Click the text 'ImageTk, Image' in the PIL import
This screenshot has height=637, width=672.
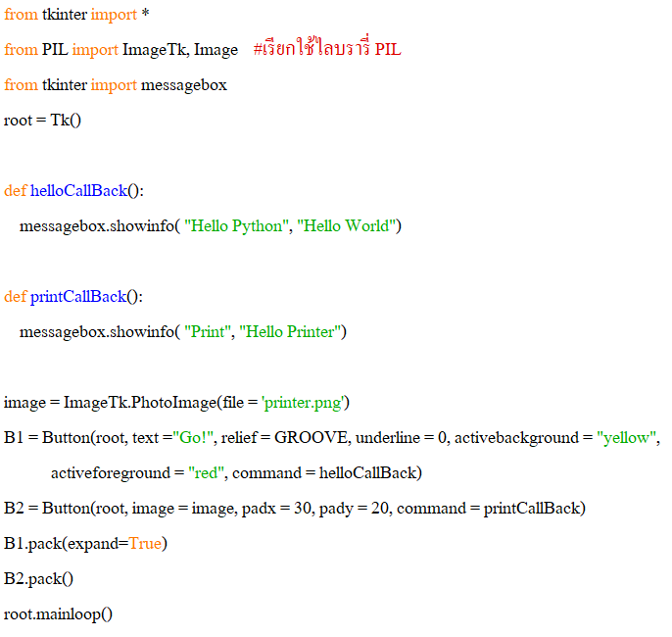click(180, 50)
